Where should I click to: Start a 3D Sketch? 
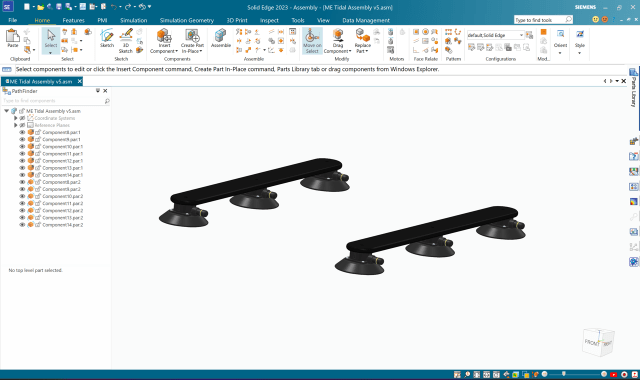tap(126, 41)
